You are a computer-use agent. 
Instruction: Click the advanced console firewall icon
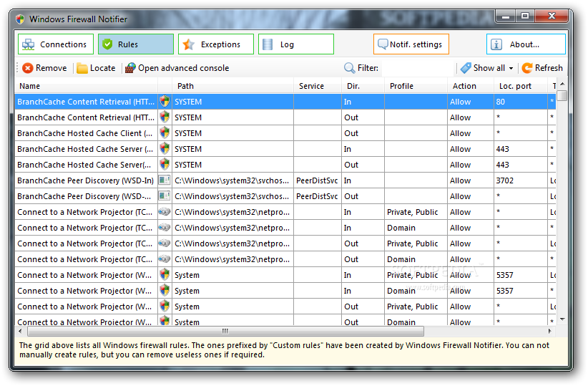pos(130,68)
